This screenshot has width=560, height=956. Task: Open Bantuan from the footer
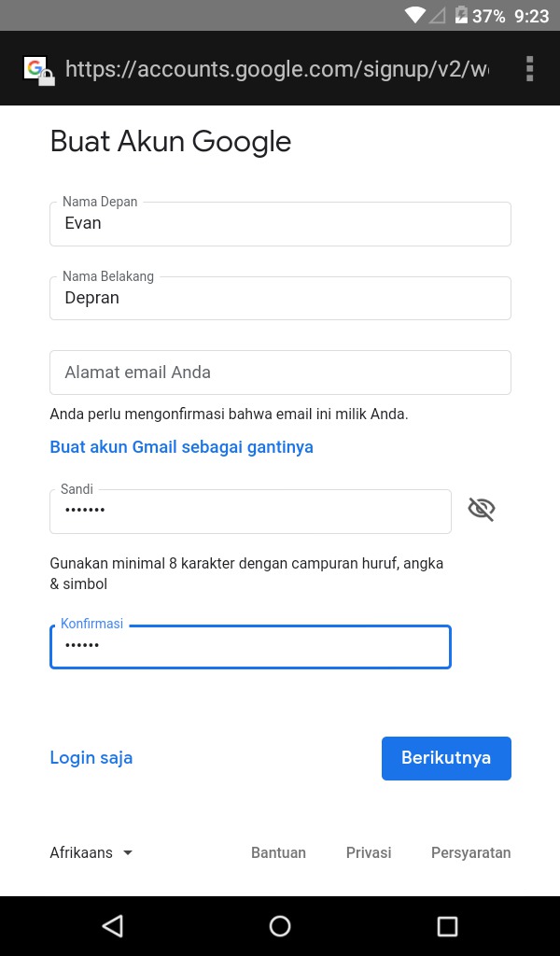[278, 852]
